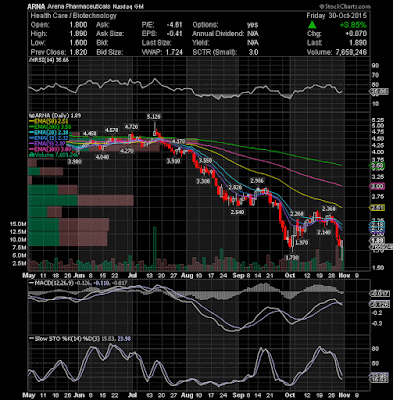Click the 1.730 October low annotation

tap(292, 258)
